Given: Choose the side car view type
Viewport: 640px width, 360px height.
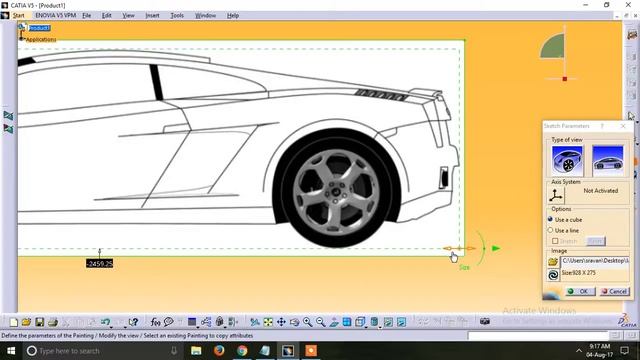Looking at the screenshot, I should tap(608, 160).
